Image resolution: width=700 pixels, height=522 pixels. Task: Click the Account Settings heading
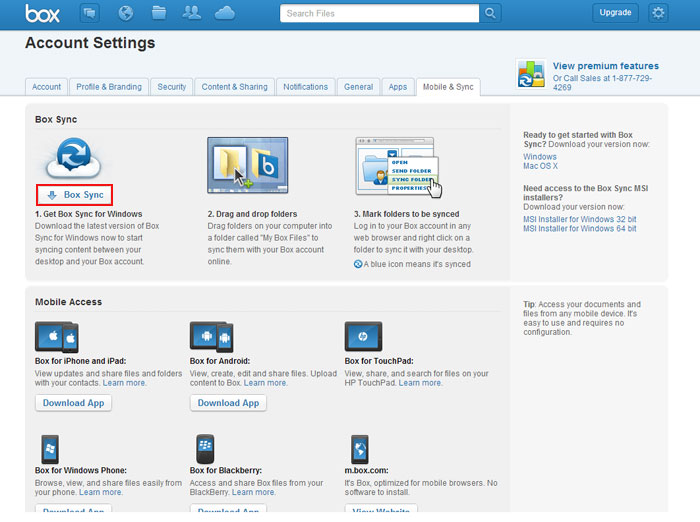point(90,43)
